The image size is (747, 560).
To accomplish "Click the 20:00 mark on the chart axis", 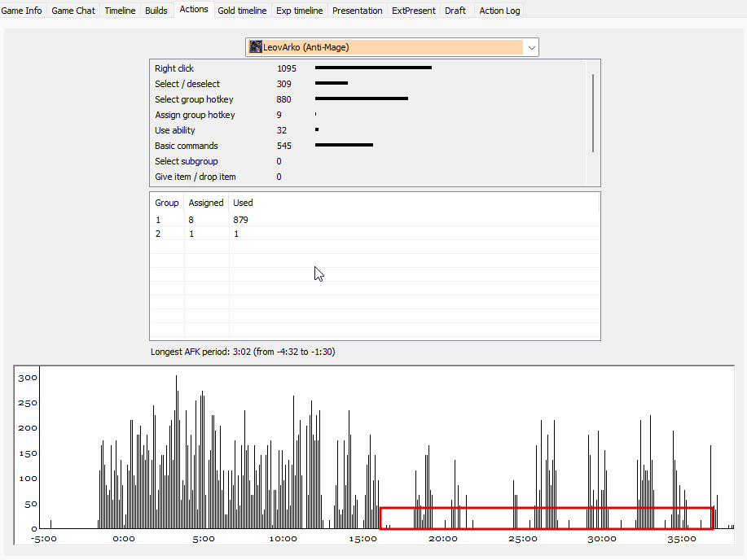I will click(x=443, y=539).
